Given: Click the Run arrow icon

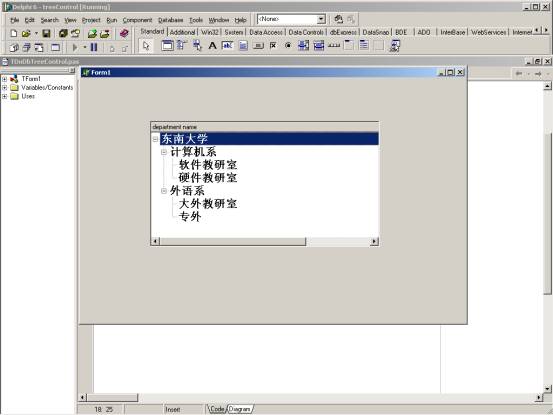Looking at the screenshot, I should pyautogui.click(x=75, y=47).
